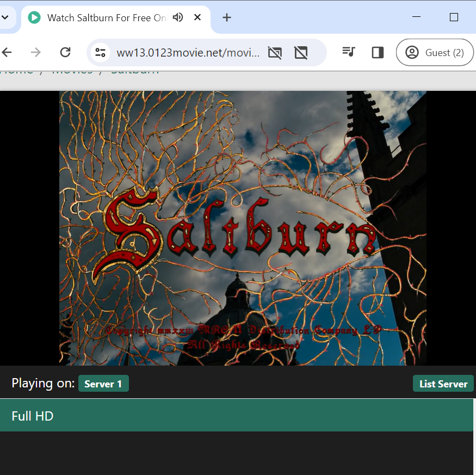The width and height of the screenshot is (476, 475).
Task: Open the blocked pop-ups indicator icon
Action: coord(301,53)
